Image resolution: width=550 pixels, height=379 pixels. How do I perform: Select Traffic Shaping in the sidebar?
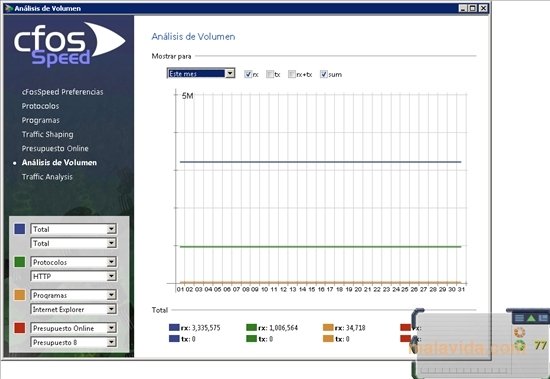pos(48,134)
